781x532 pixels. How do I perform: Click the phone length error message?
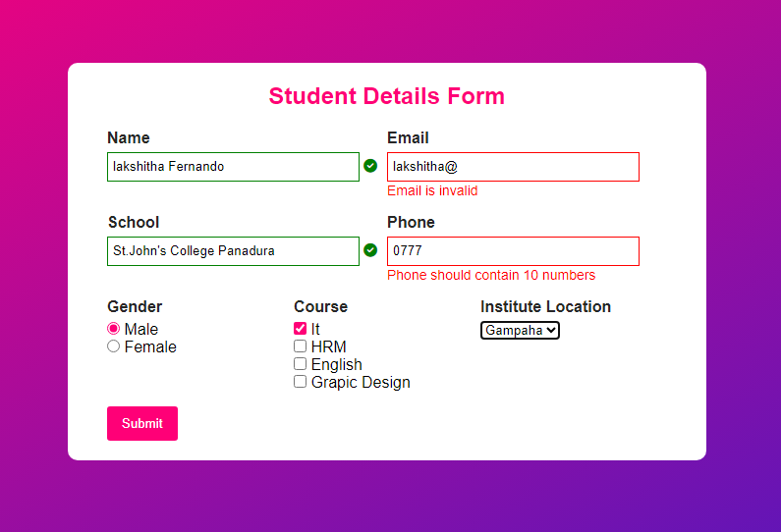pos(491,275)
